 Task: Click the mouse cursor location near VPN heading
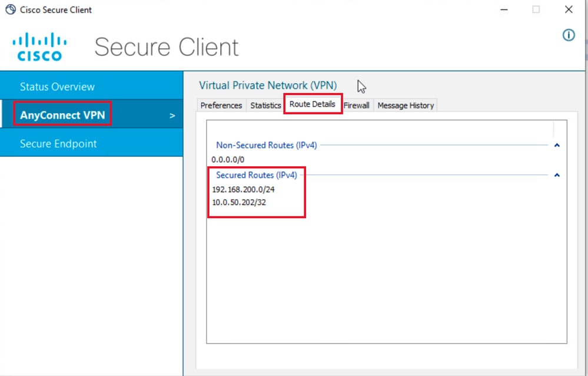(361, 86)
